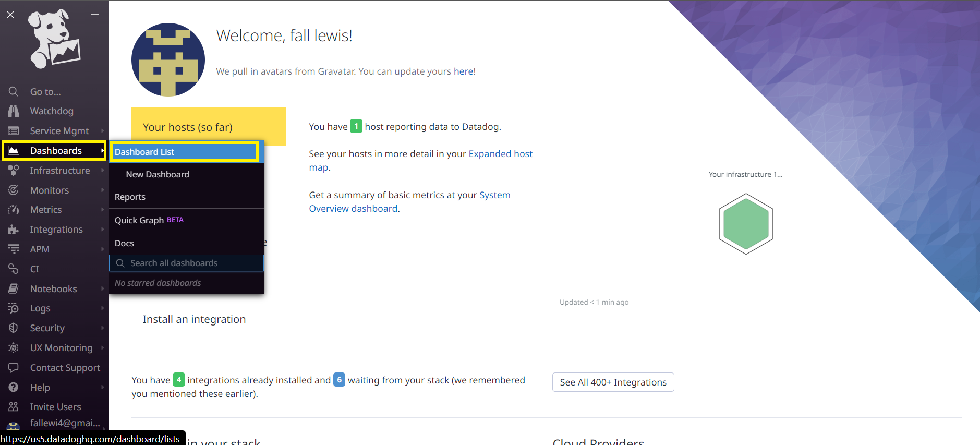Expand the Infrastructure submenu

point(59,171)
